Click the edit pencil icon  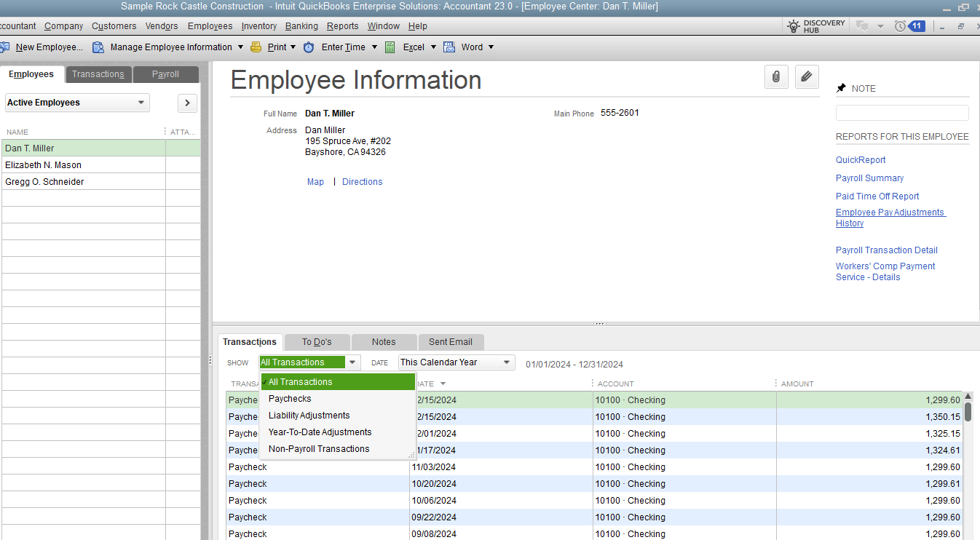[x=807, y=76]
